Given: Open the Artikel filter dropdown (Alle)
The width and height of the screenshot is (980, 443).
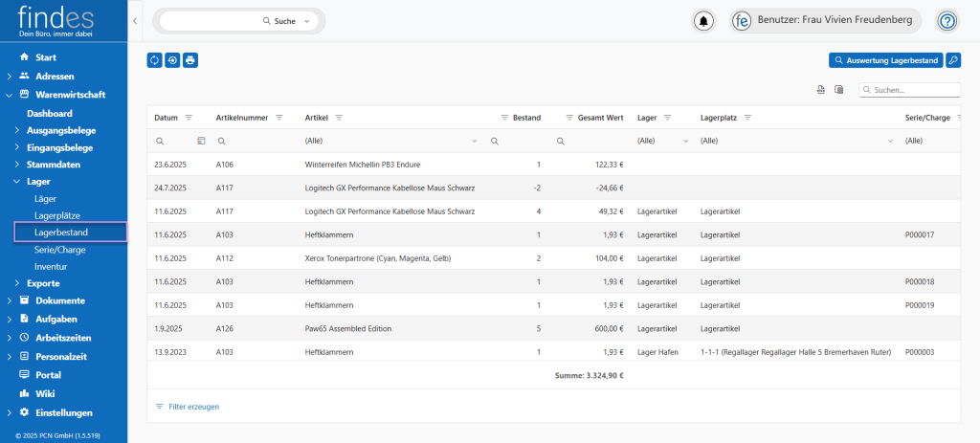Looking at the screenshot, I should coord(475,141).
